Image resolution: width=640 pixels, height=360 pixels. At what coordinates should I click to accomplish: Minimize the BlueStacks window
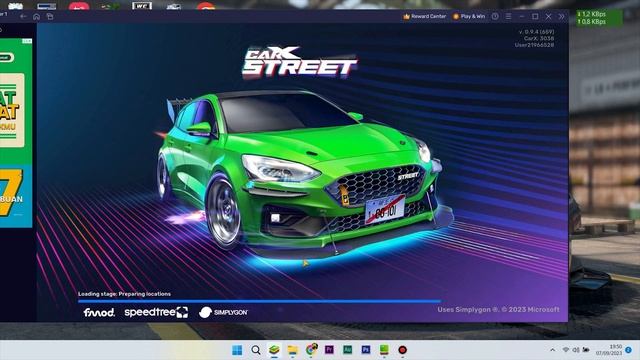click(x=522, y=16)
